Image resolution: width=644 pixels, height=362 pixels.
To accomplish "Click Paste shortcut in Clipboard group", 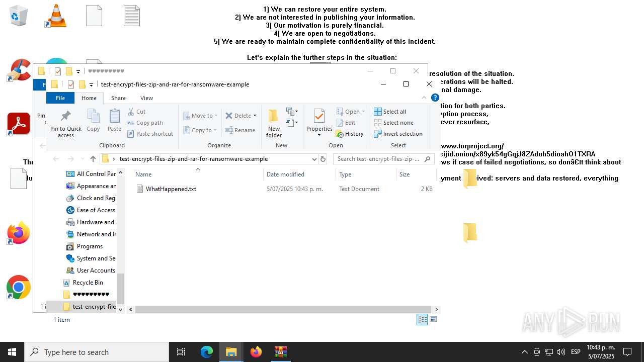I will 150,134.
